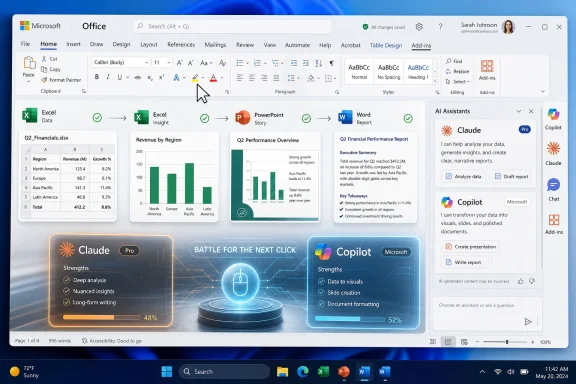Image resolution: width=576 pixels, height=384 pixels.
Task: Toggle Slide creation checkmark
Action: pyautogui.click(x=321, y=293)
